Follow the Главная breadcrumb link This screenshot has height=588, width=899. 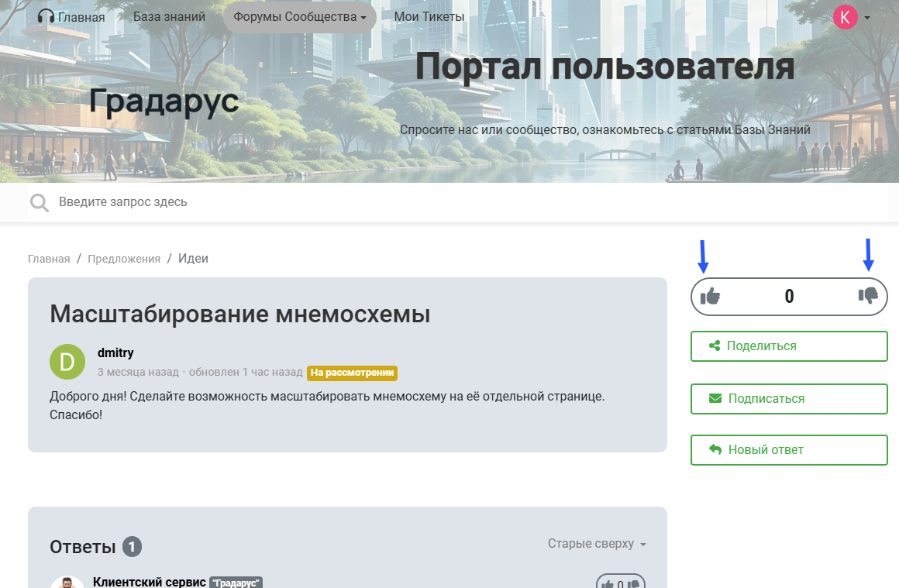(x=49, y=259)
